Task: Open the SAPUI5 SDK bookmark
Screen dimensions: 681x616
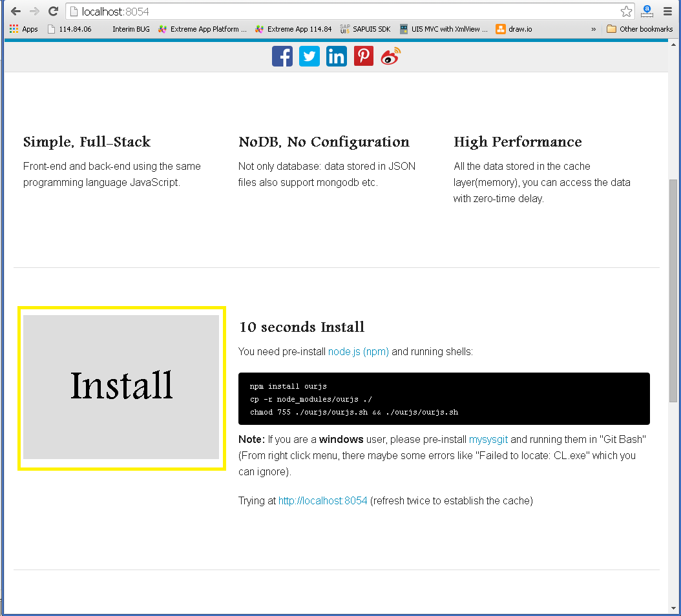Action: 365,29
